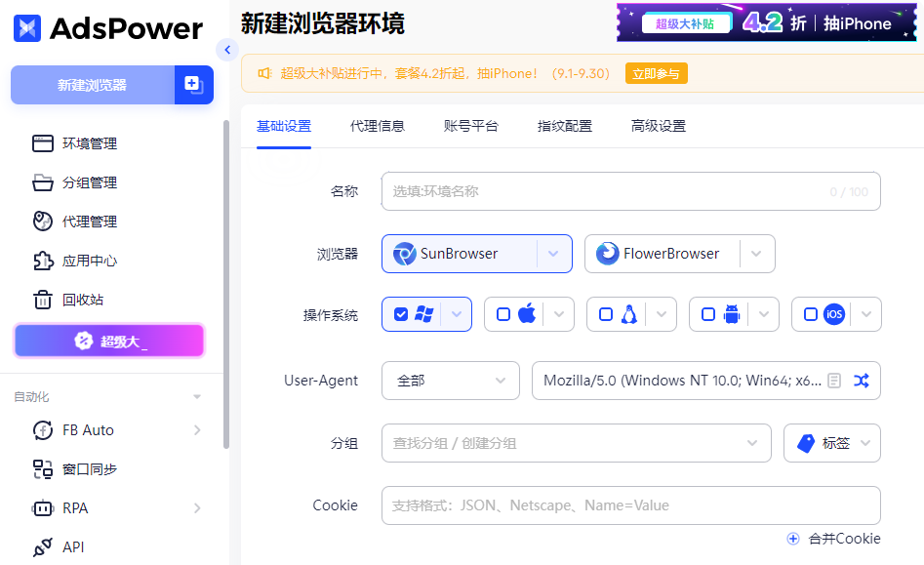This screenshot has width=924, height=565.
Task: Collapse the sidebar with the arrow handle
Action: click(227, 50)
